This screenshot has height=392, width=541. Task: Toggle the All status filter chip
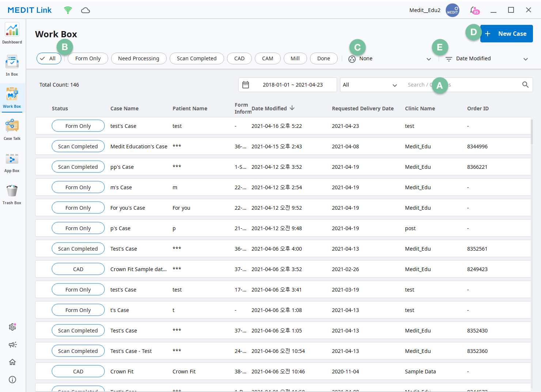(x=49, y=58)
